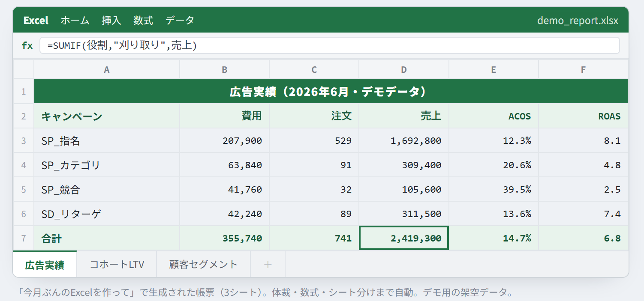Image resolution: width=644 pixels, height=301 pixels.
Task: Click the title cell 広告実績（2026年6月・デモデータ）
Action: click(x=331, y=91)
